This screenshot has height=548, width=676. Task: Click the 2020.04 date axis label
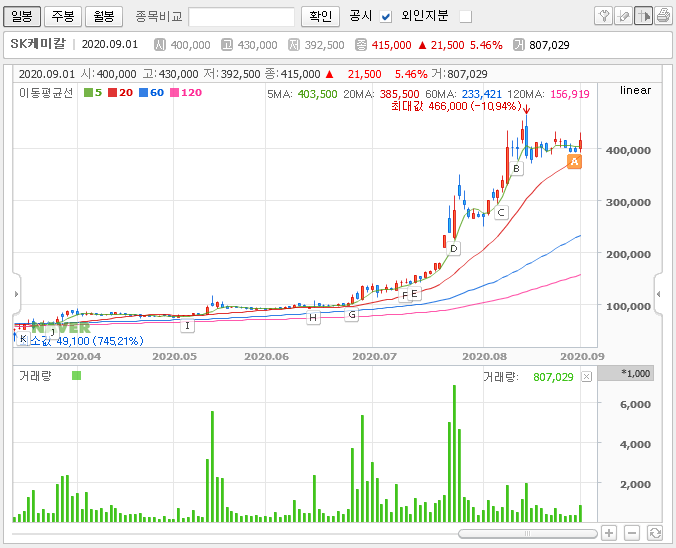coord(78,357)
